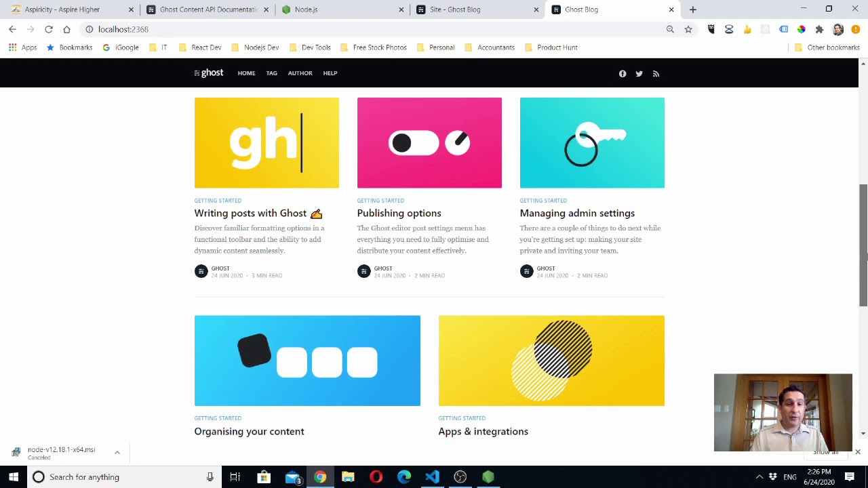
Task: Click the zoom magnifier in address bar
Action: point(670,29)
